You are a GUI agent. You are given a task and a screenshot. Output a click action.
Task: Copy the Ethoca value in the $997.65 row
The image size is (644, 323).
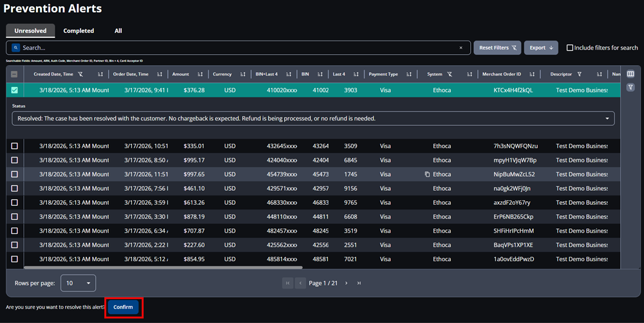pos(427,174)
